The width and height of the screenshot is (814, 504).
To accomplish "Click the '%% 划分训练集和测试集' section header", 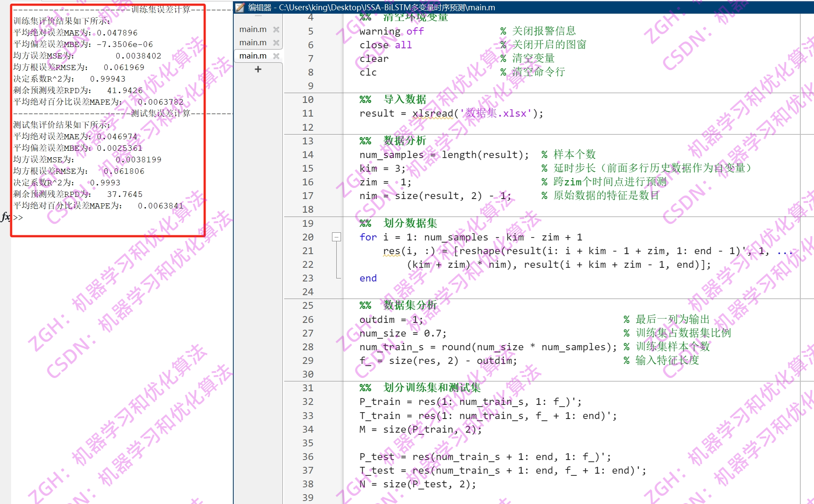I will click(x=420, y=388).
